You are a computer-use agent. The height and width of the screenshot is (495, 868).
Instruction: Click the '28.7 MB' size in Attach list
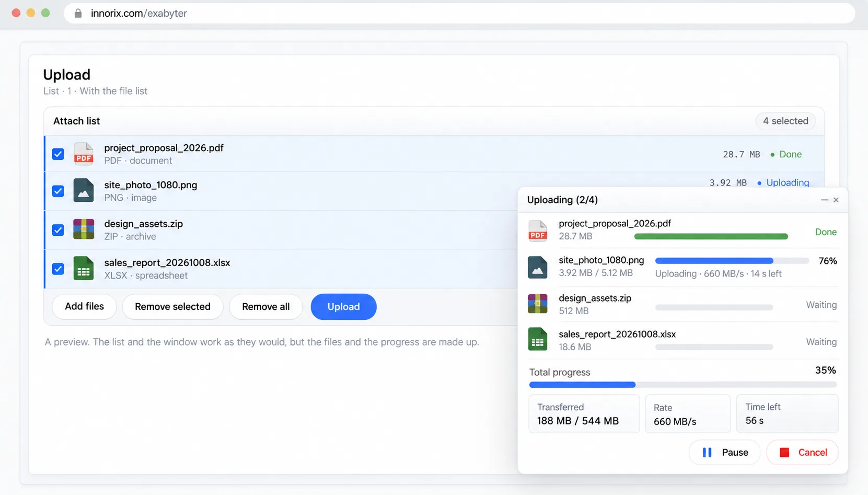coord(741,154)
